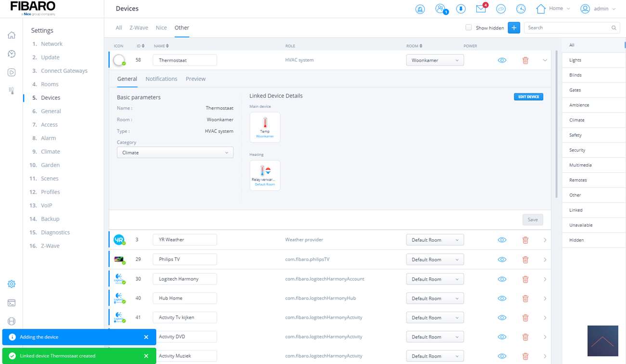Toggle visibility eye for Hub Home

coord(502,299)
